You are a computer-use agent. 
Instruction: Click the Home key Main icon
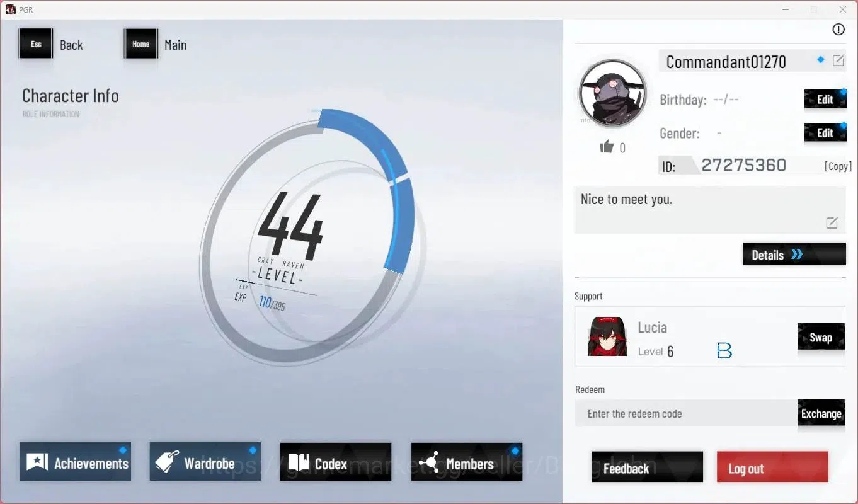[x=141, y=44]
